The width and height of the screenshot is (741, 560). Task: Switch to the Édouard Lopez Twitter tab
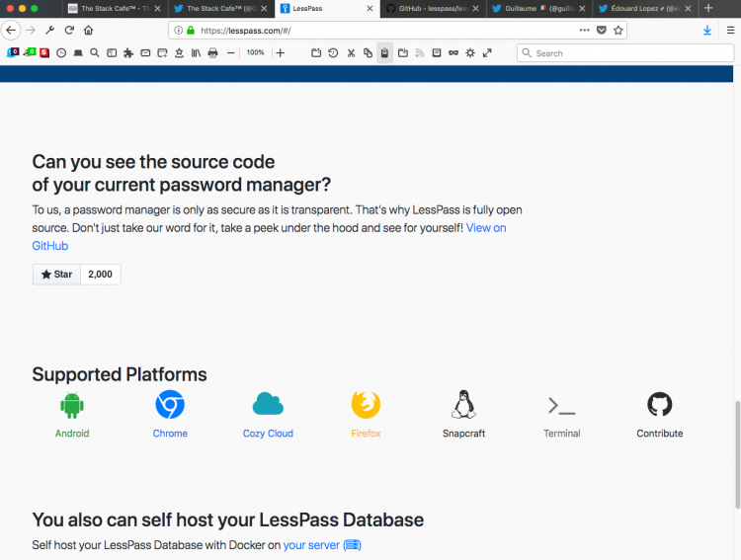[645, 9]
